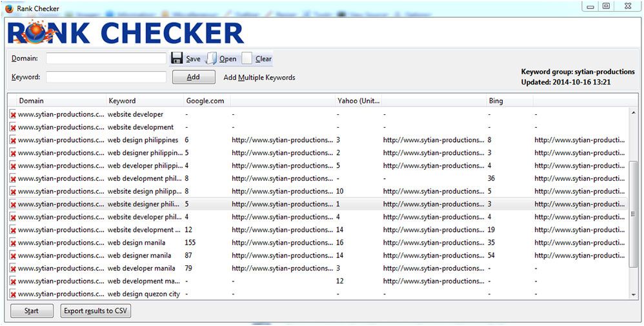Open Add Multiple Keywords

(x=259, y=77)
